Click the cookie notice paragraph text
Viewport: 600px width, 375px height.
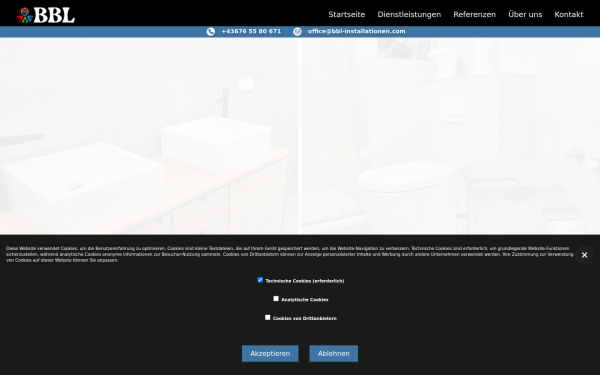[289, 254]
